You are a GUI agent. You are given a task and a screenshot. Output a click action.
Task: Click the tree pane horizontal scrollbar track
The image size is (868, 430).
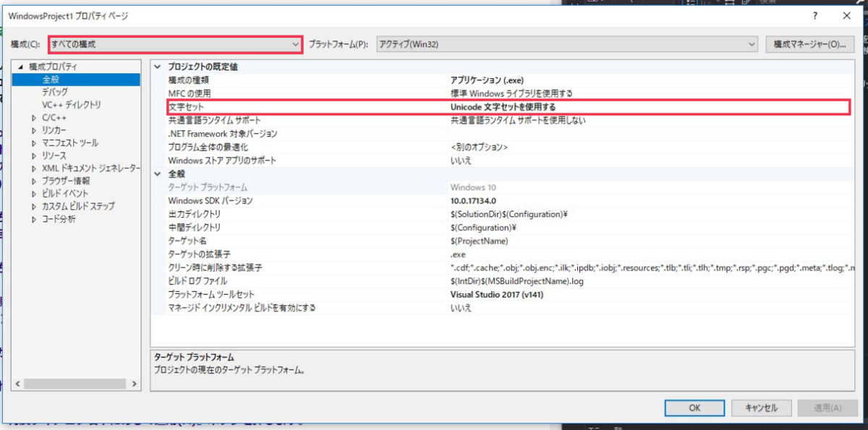pyautogui.click(x=77, y=384)
